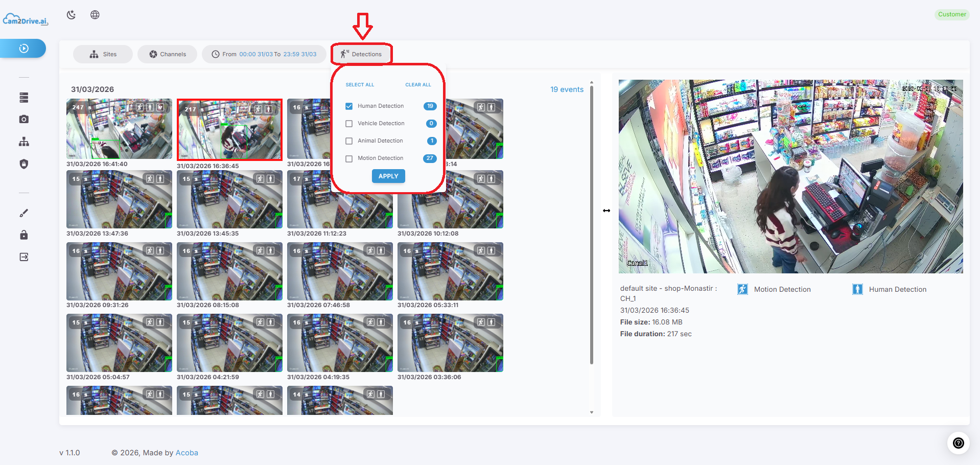Open the lock sidebar icon
Image resolution: width=980 pixels, height=465 pixels.
pyautogui.click(x=24, y=235)
